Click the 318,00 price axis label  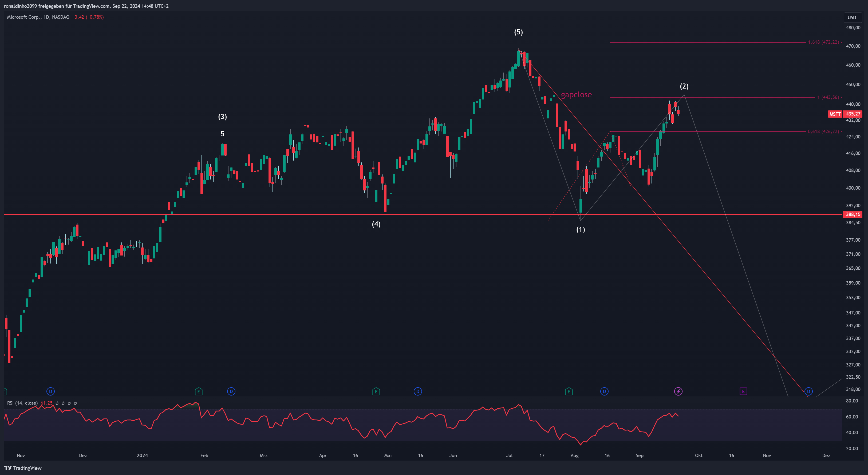pyautogui.click(x=853, y=389)
